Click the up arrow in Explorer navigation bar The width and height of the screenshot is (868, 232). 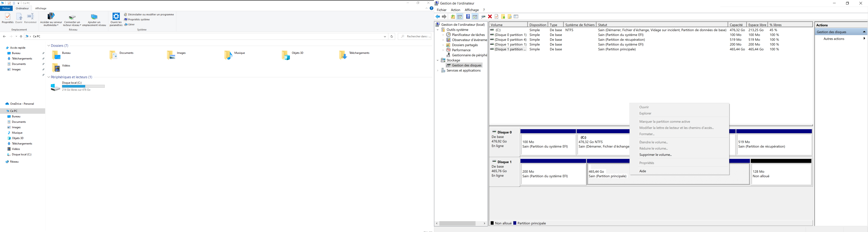coord(21,37)
